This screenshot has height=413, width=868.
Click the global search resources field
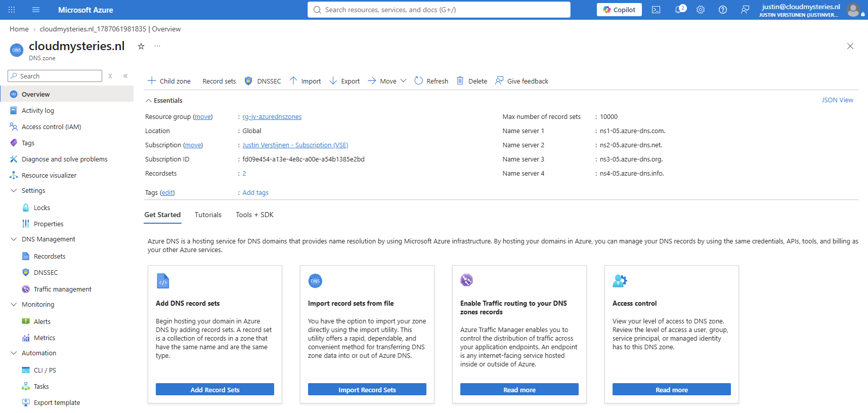coord(439,10)
